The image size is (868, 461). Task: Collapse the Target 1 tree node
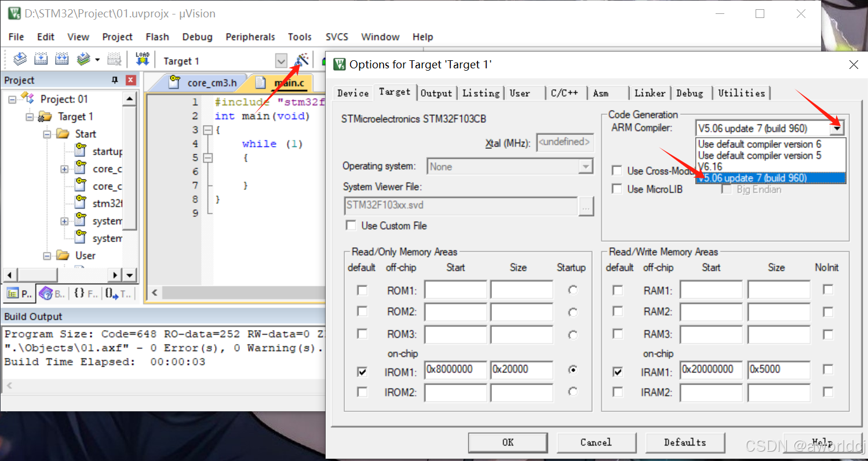pyautogui.click(x=30, y=116)
